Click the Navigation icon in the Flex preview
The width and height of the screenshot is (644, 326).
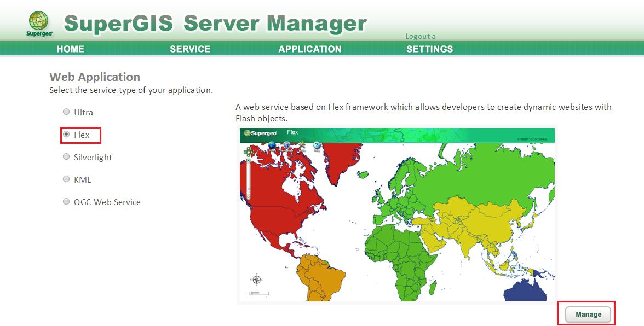(287, 146)
